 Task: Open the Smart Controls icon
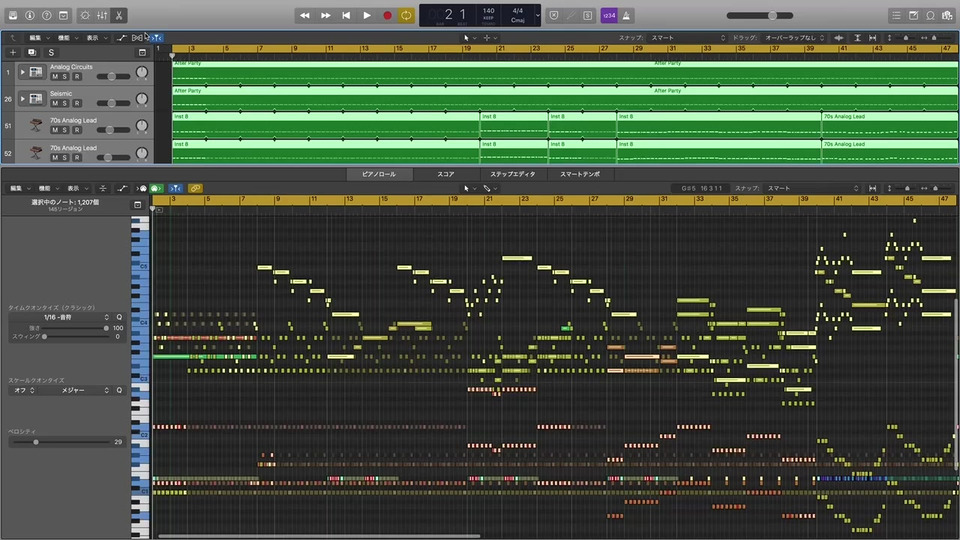coord(84,15)
